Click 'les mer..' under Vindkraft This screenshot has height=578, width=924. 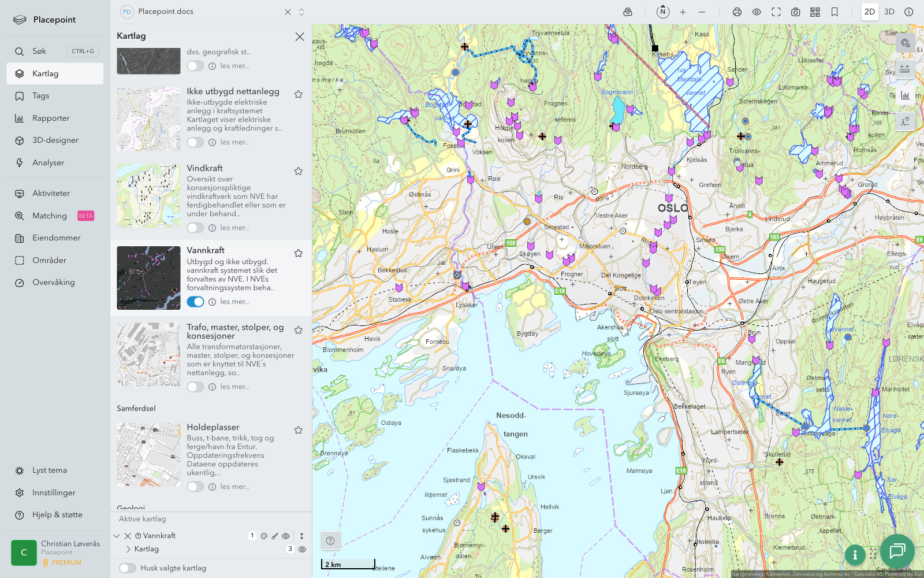(234, 228)
